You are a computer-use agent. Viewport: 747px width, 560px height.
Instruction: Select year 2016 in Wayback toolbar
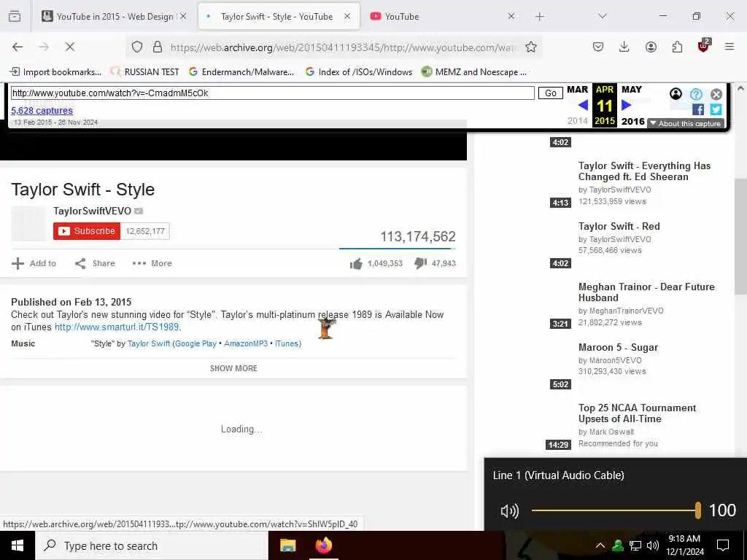pos(632,121)
